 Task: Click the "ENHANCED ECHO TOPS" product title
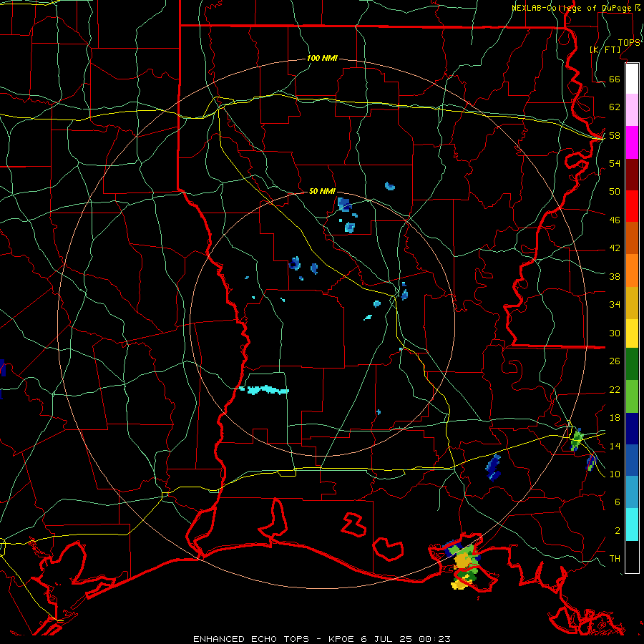click(x=251, y=639)
